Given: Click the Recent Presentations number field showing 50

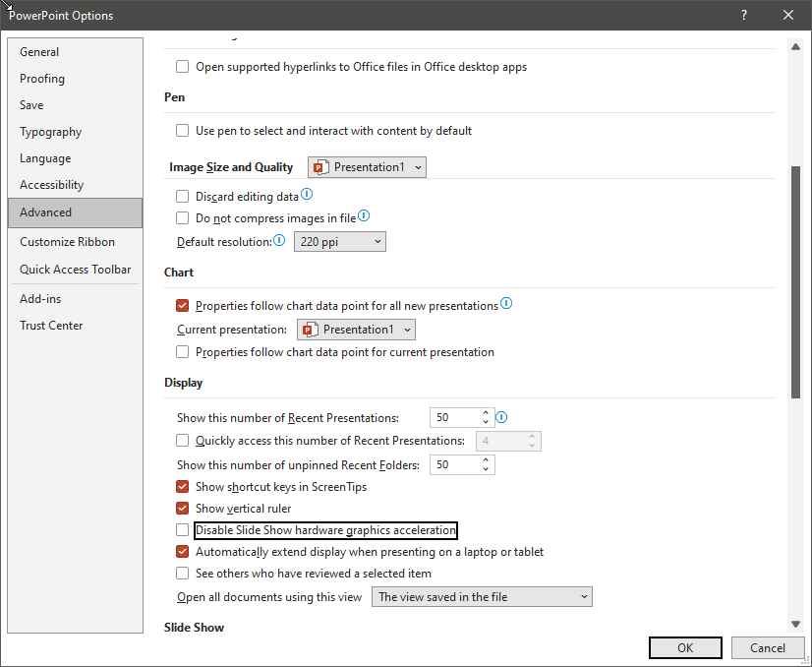Looking at the screenshot, I should click(455, 418).
